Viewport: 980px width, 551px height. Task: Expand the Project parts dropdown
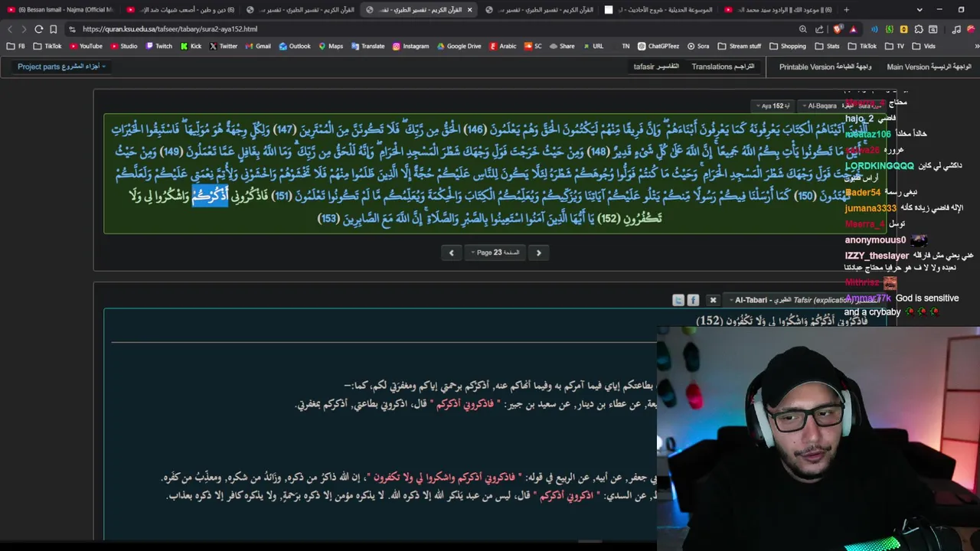(x=61, y=67)
